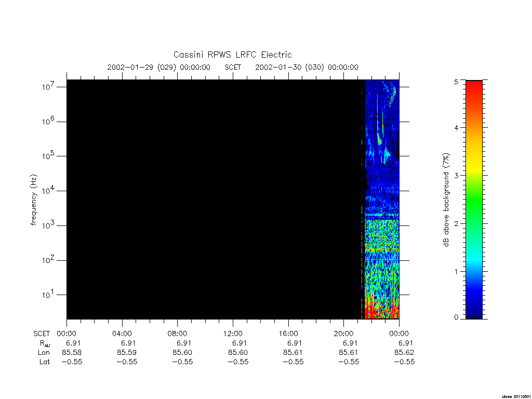
Task: Select end timestamp "2002-01-30 (030) 00:00:00"
Action: point(307,67)
